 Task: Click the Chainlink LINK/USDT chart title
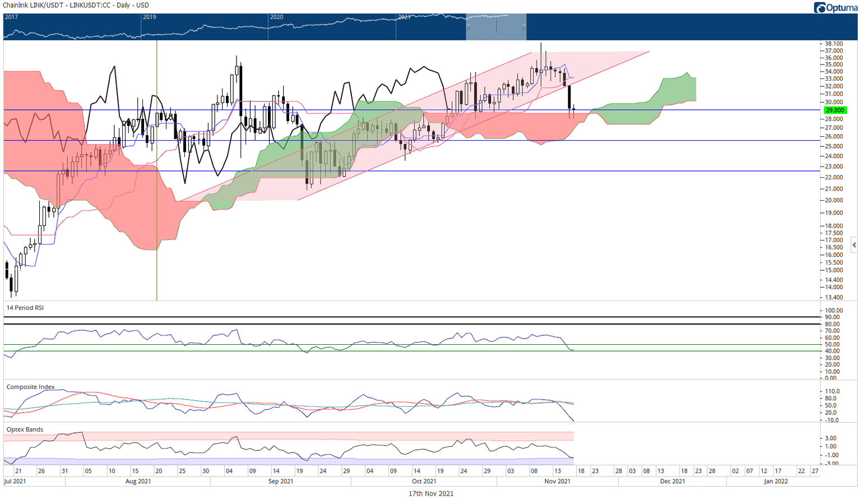(x=76, y=5)
